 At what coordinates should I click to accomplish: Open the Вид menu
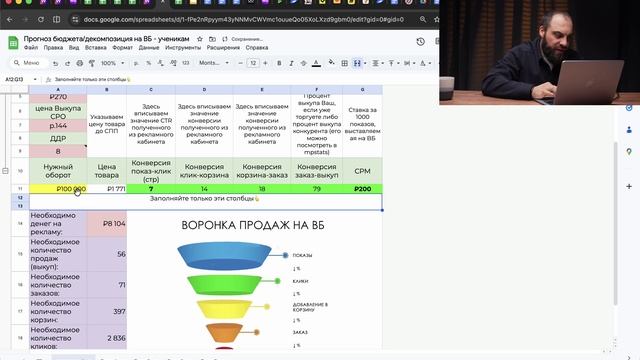point(73,48)
